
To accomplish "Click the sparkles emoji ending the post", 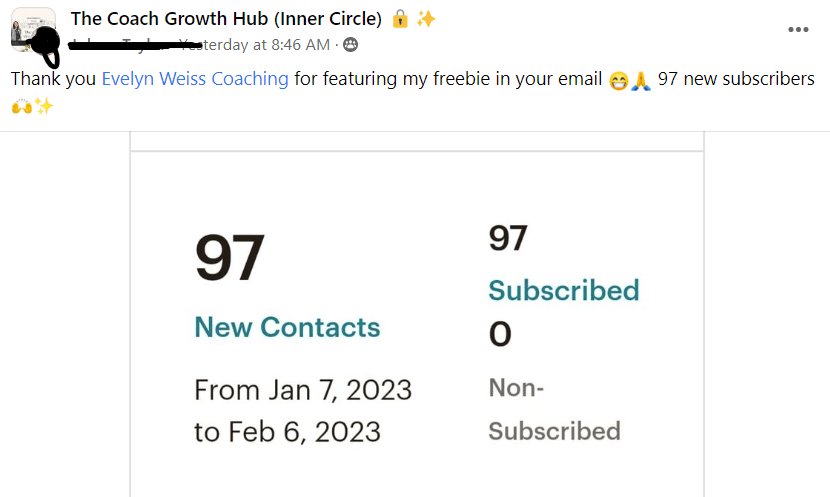I will [44, 105].
